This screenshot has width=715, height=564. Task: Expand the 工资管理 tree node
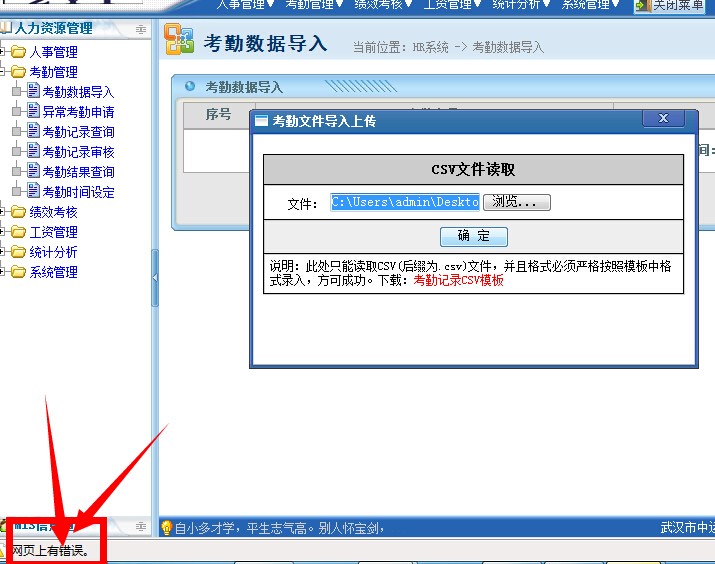point(5,232)
